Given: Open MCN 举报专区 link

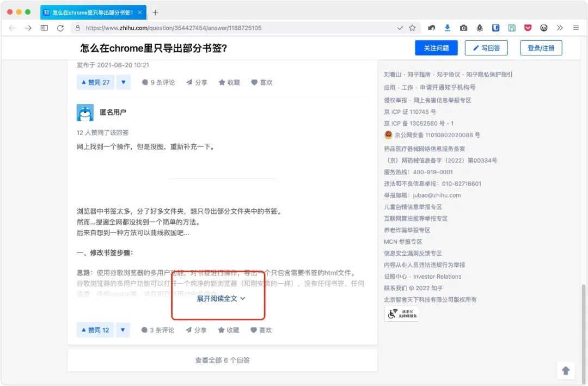Looking at the screenshot, I should pyautogui.click(x=403, y=242).
